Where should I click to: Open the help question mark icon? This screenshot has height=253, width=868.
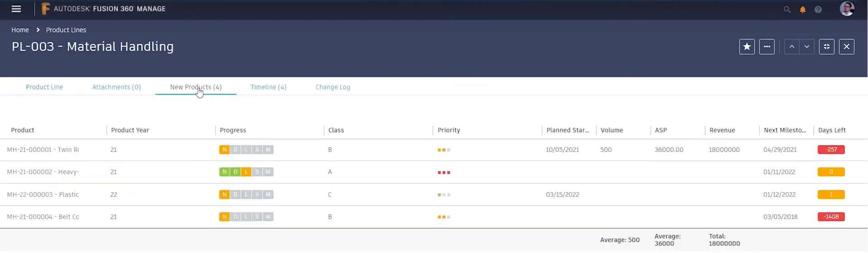818,10
